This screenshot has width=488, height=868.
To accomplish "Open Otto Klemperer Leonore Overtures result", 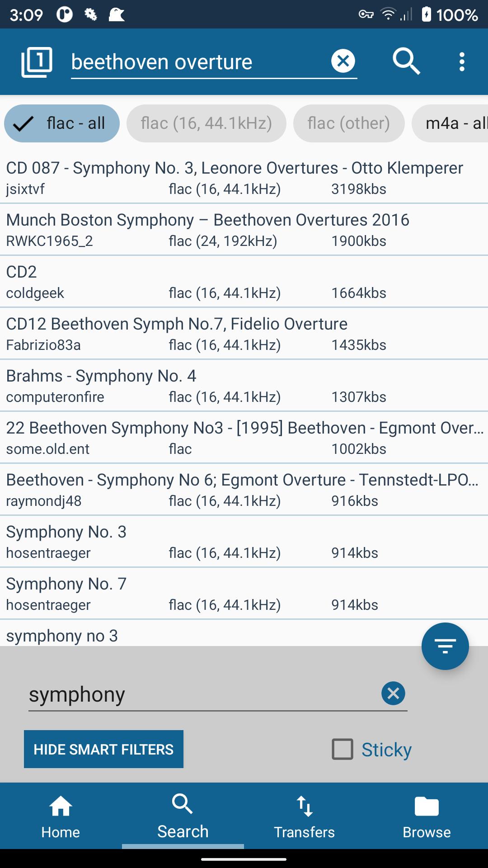I will (244, 178).
